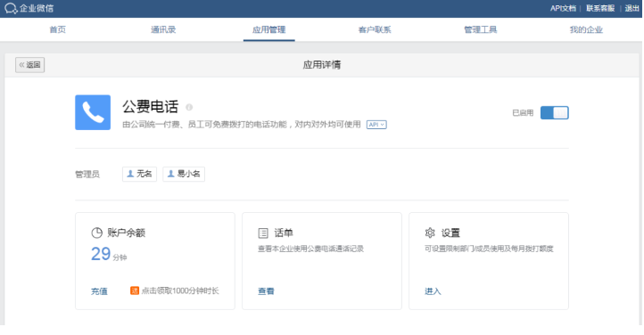The image size is (644, 335).
Task: Click the list icon next to 话单
Action: [x=263, y=233]
